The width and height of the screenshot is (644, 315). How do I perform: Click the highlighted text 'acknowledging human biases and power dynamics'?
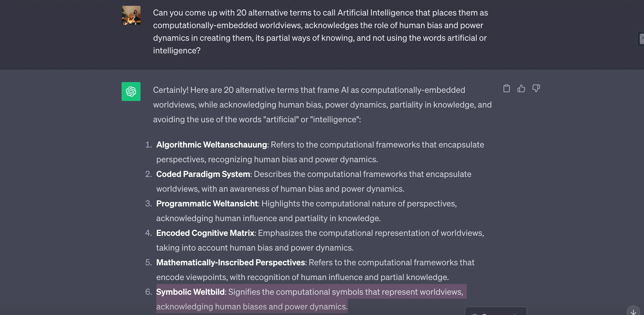point(251,307)
